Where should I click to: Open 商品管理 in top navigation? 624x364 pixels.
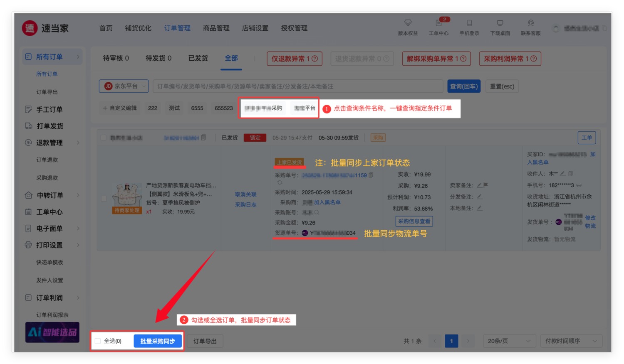click(x=216, y=28)
